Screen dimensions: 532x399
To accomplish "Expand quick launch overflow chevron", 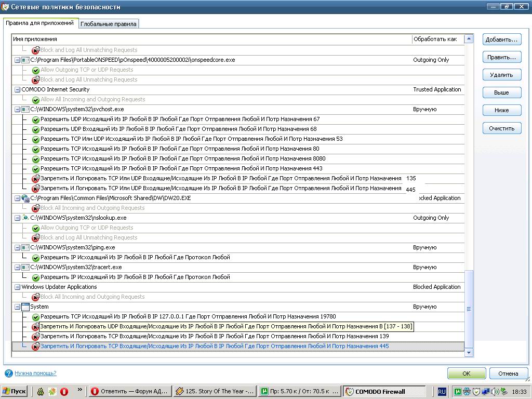I will coord(80,390).
